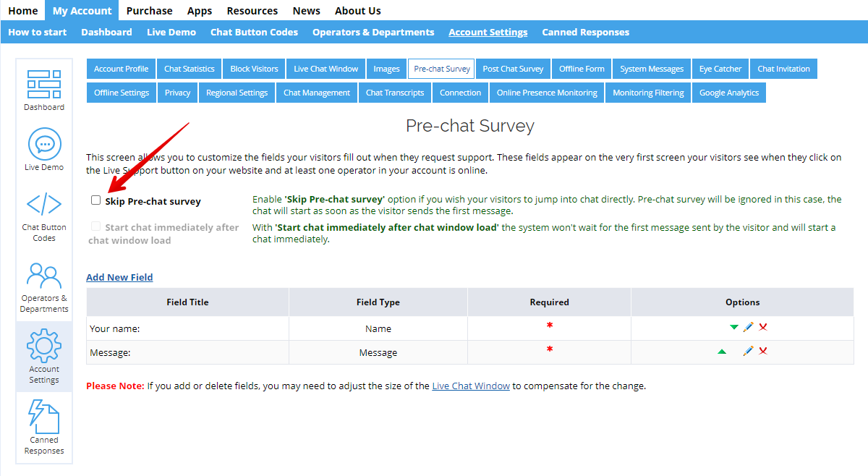Edit the 'Your name:' field using the pencil icon

(x=749, y=328)
